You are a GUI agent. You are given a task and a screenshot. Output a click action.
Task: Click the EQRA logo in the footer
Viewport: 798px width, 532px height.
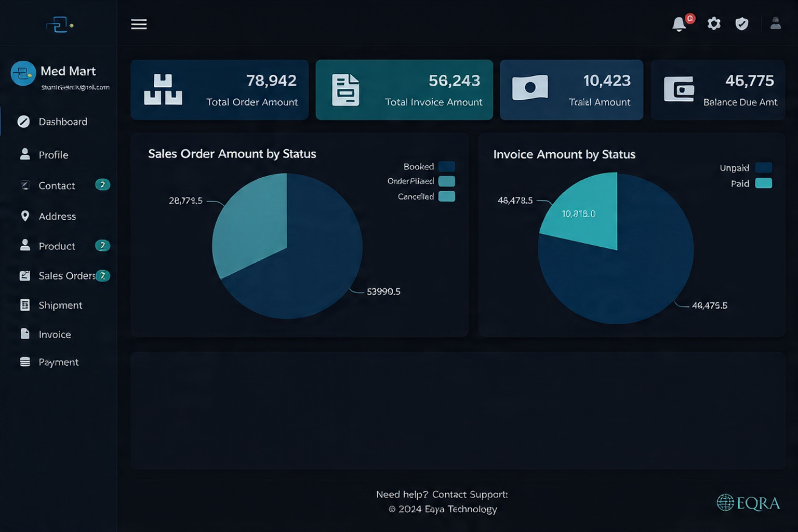pos(748,502)
